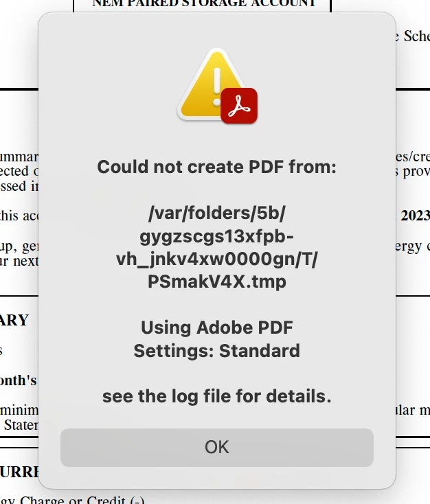Dismiss the error dialog with OK

[x=217, y=447]
